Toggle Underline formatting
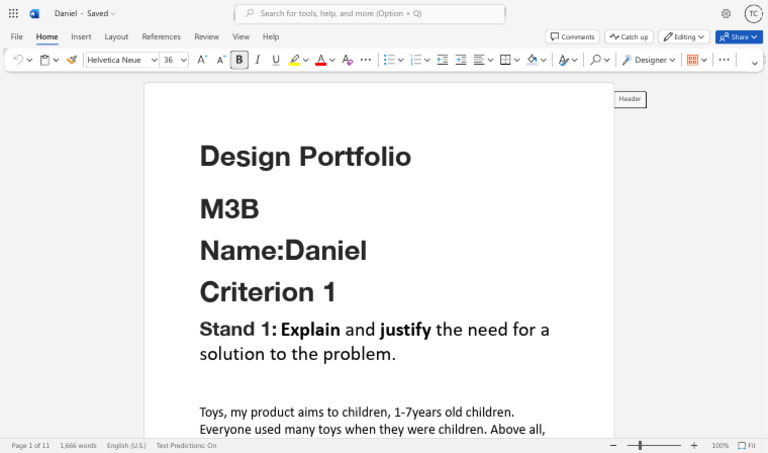 [276, 60]
